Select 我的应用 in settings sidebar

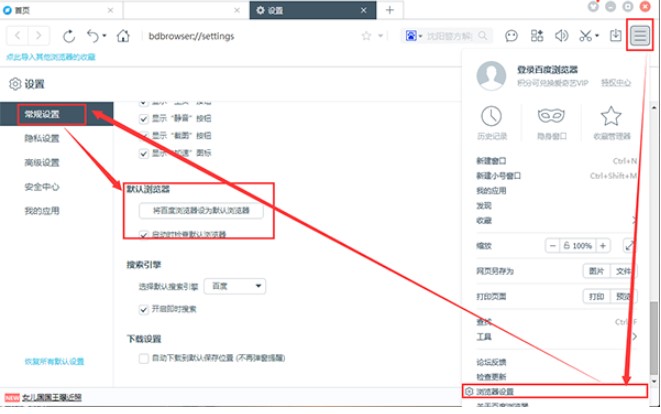[x=42, y=211]
